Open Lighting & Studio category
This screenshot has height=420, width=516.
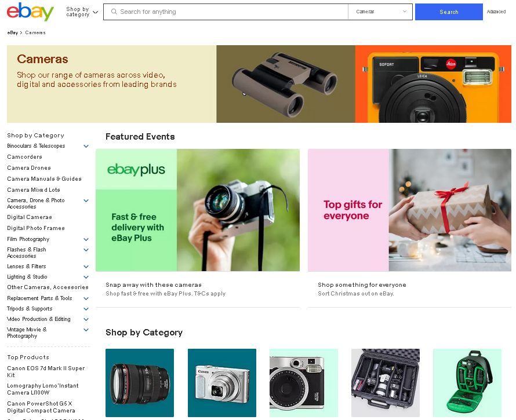coord(27,277)
